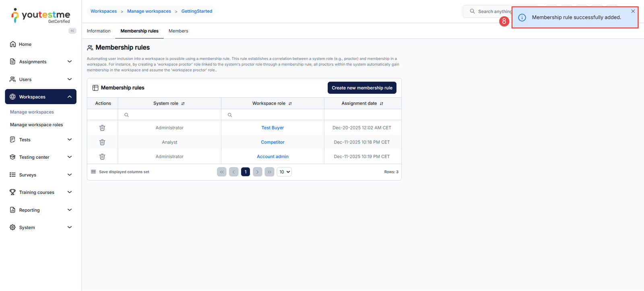This screenshot has height=291, width=644.
Task: Sort table by Workspace role
Action: 290,104
